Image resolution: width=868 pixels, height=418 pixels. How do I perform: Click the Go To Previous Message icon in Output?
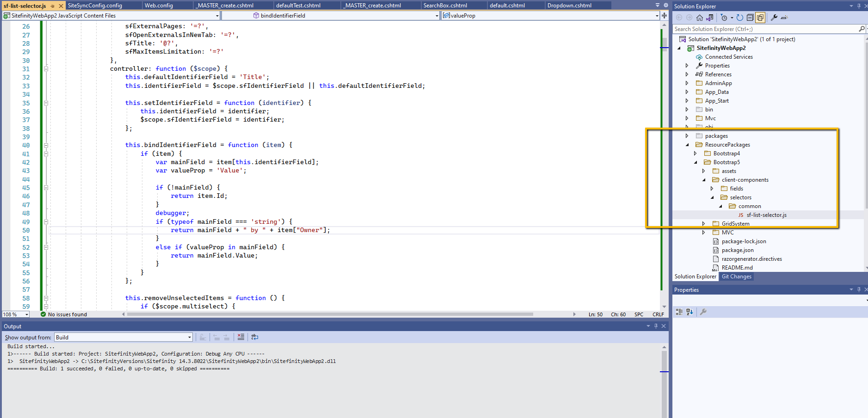(216, 337)
